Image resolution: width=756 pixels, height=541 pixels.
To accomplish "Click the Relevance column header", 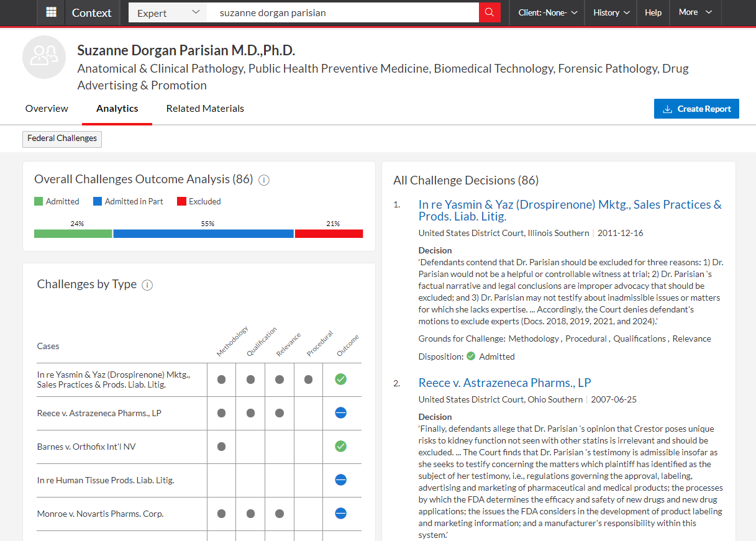I will pos(288,345).
